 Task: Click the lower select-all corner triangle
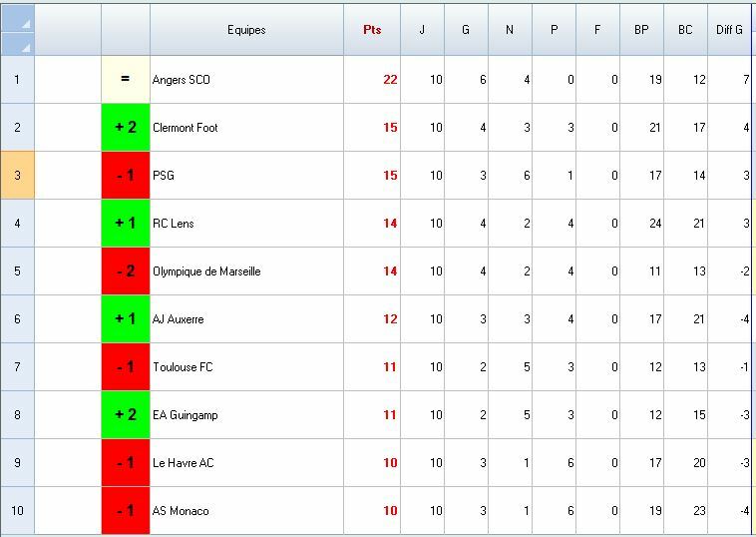tap(18, 44)
